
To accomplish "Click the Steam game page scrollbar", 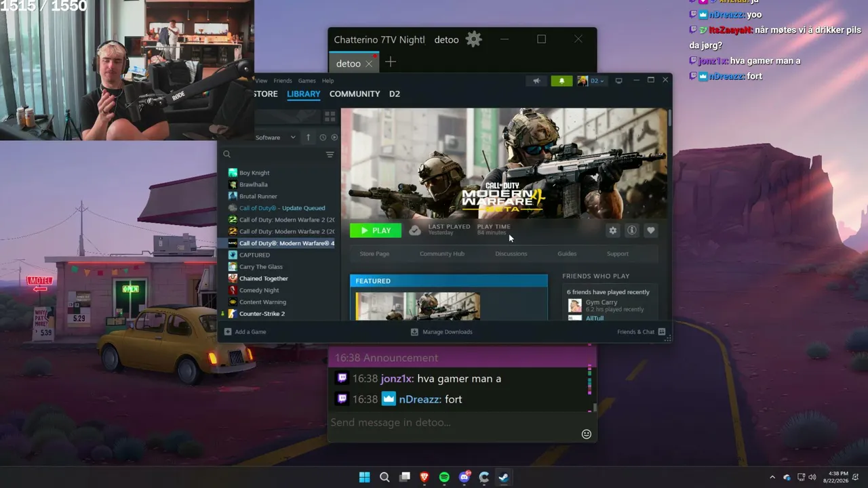I will (x=669, y=117).
